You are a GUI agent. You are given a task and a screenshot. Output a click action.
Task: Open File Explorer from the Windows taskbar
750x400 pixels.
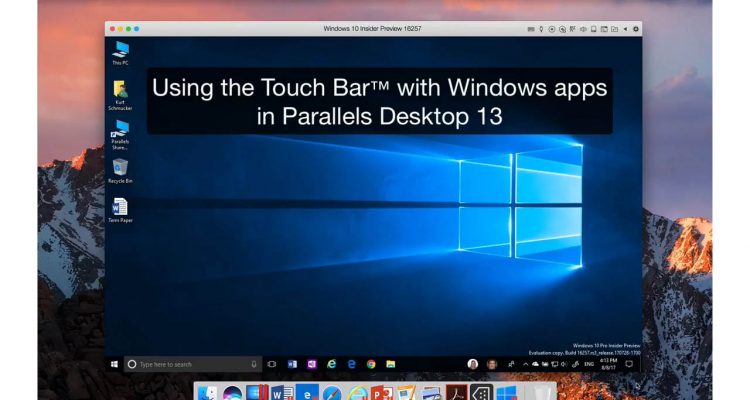coord(391,364)
